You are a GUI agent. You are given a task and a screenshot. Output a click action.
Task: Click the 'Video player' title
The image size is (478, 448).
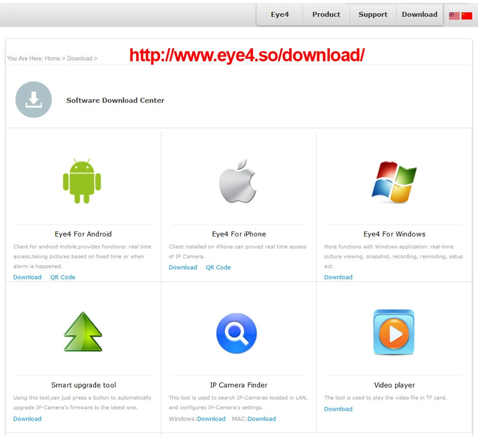point(394,385)
